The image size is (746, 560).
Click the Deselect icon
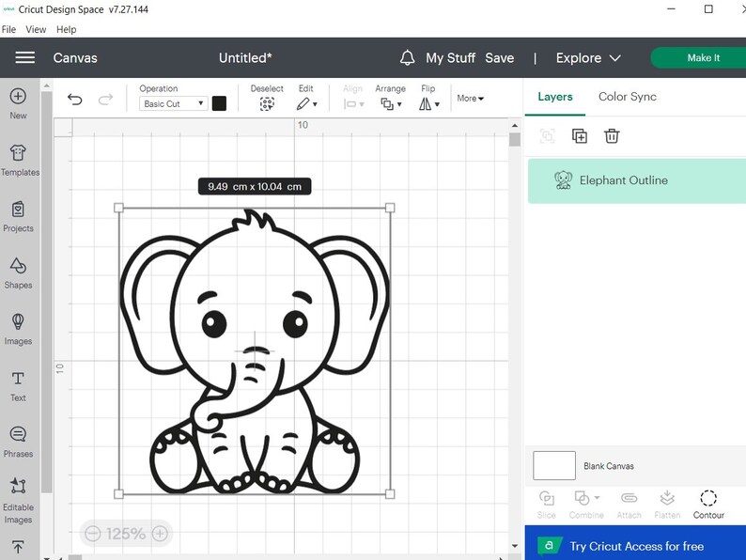[x=267, y=103]
